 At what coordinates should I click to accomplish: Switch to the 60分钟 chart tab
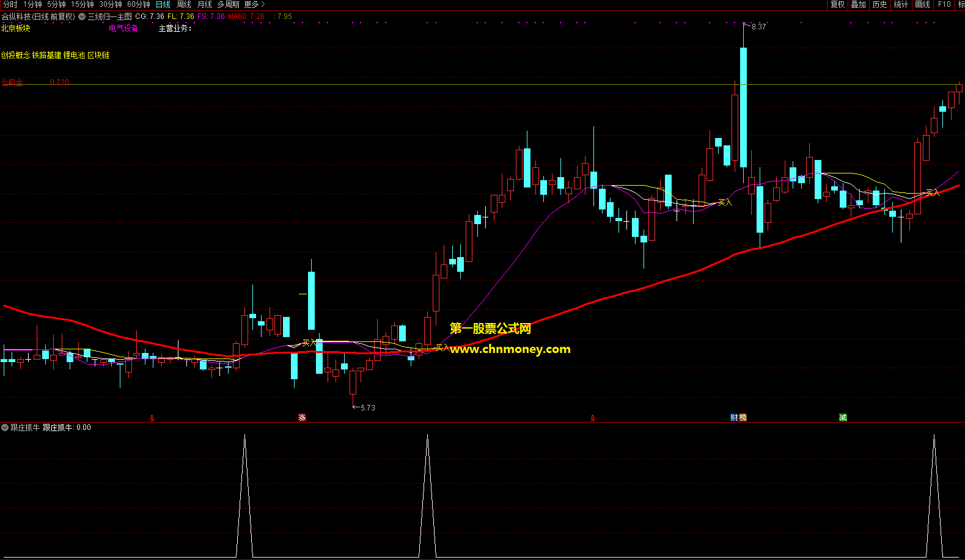click(x=139, y=4)
